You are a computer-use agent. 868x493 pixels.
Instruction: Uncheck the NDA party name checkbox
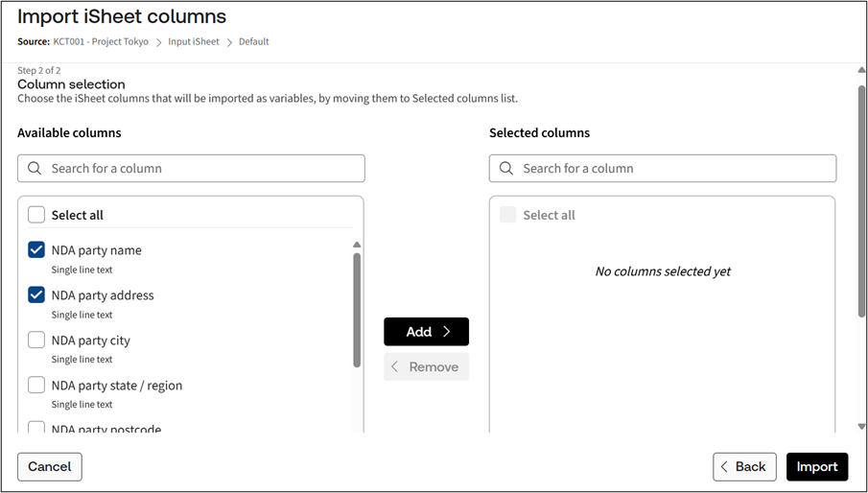36,250
